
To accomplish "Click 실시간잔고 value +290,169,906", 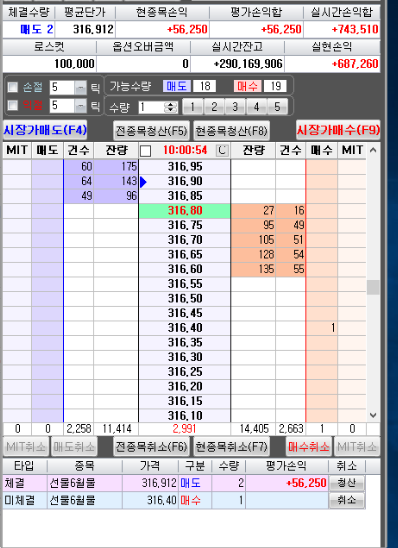I will pos(237,64).
